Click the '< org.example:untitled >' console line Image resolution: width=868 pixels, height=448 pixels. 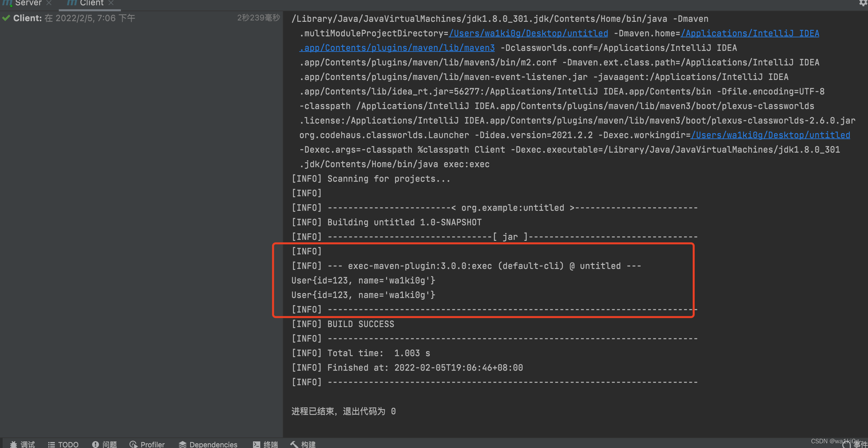pyautogui.click(x=495, y=208)
